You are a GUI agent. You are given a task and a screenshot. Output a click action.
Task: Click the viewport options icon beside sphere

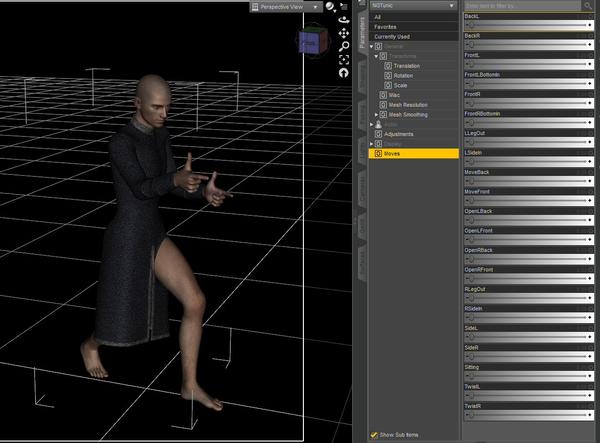[344, 7]
